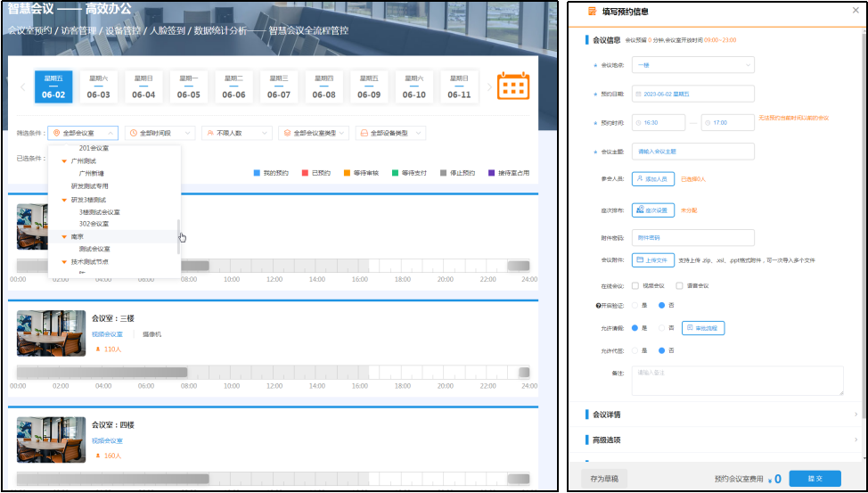The width and height of the screenshot is (868, 493).
Task: Collapse the 南京 tree node
Action: tap(64, 236)
